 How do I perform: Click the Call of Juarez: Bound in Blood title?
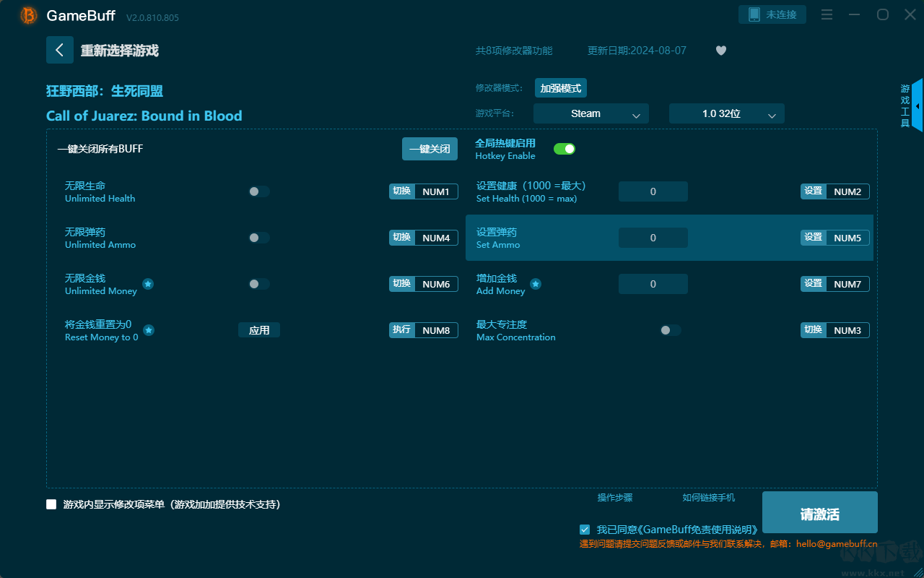144,116
